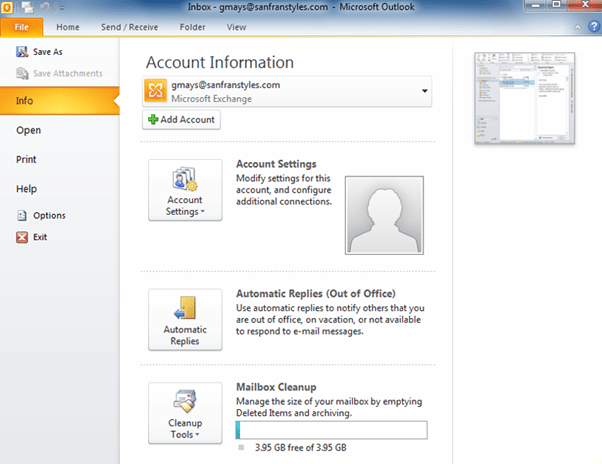This screenshot has height=464, width=602.
Task: Click the red Exit icon
Action: pyautogui.click(x=23, y=237)
